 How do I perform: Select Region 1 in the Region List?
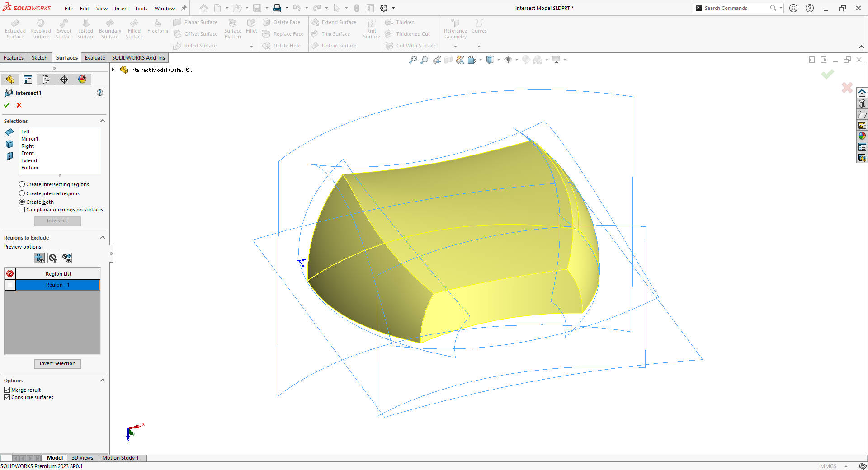(x=57, y=285)
